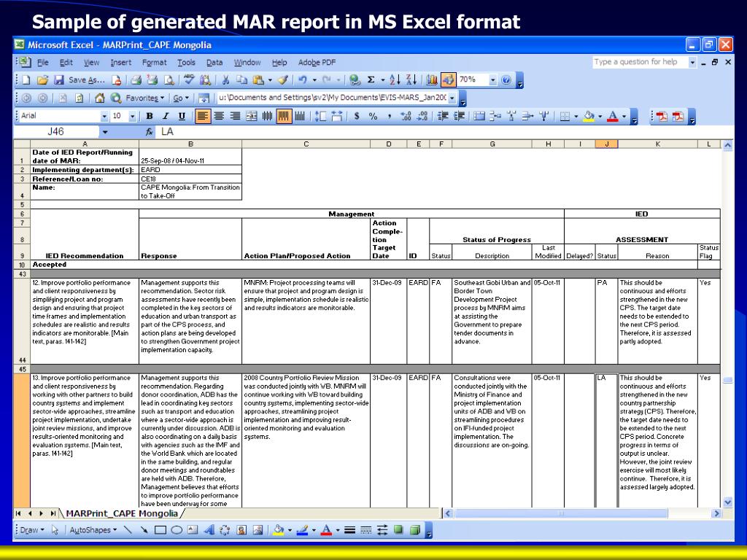Apply the blue Line Color on Drawing toolbar

point(302,530)
